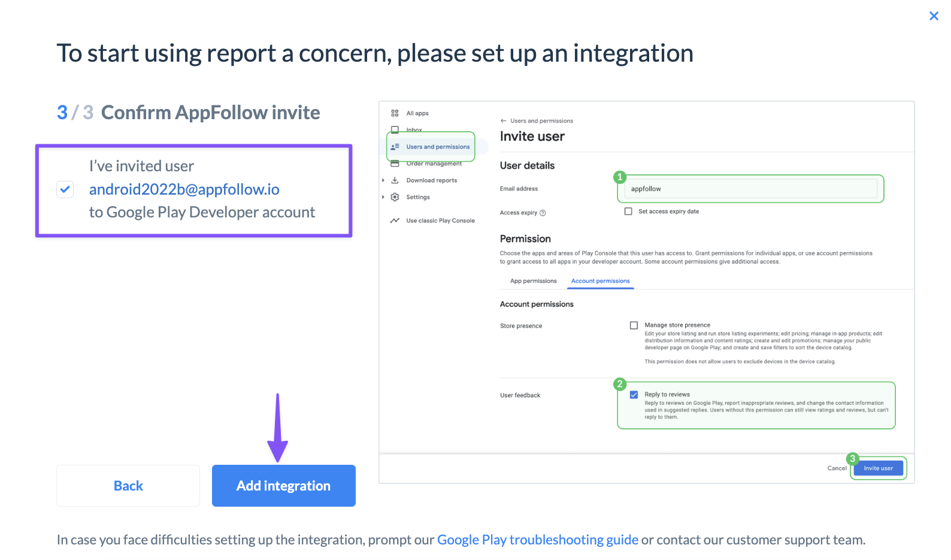Screen dimensions: 951x560
Task: Click the Add integration button
Action: tap(284, 486)
